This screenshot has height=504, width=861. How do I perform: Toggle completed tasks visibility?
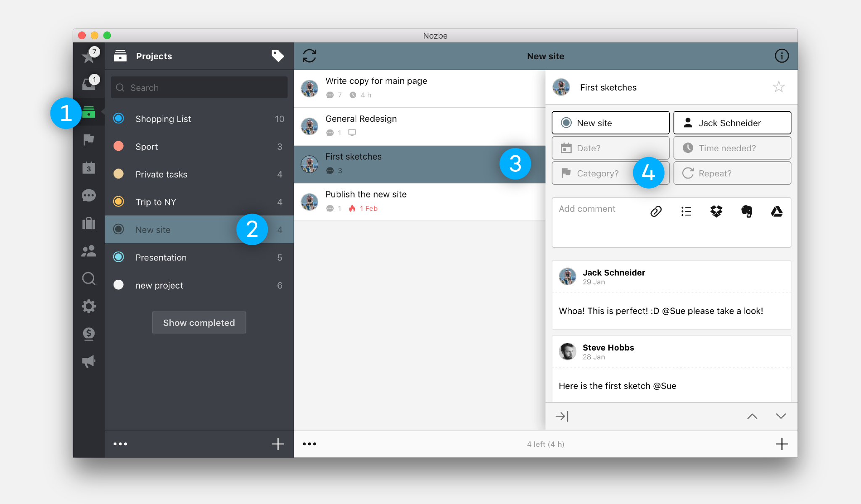coord(198,322)
